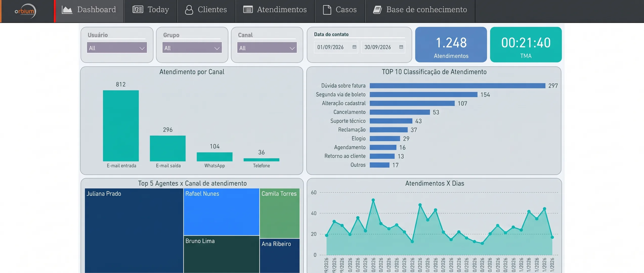Go to the Today tab
Image resolution: width=644 pixels, height=273 pixels.
(x=151, y=11)
